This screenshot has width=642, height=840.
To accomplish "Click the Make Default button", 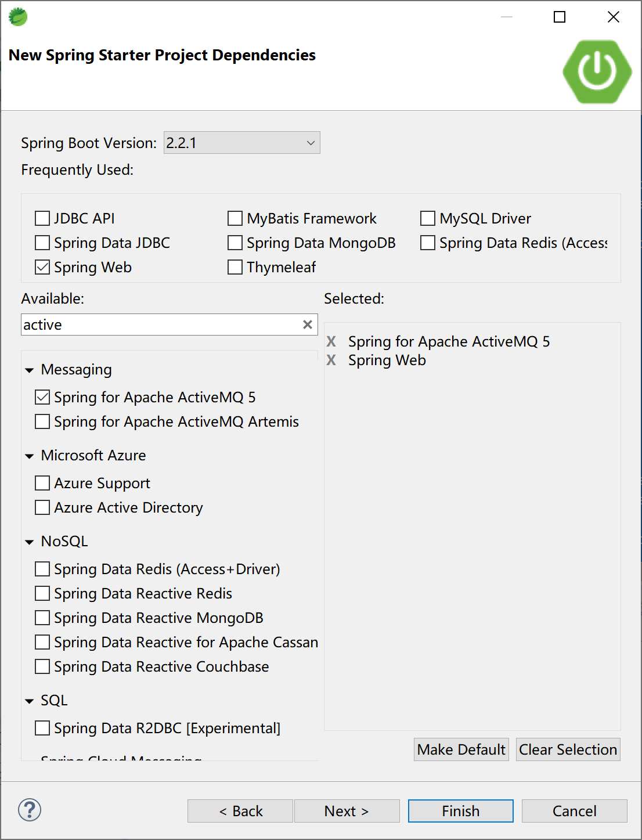I will pyautogui.click(x=461, y=749).
